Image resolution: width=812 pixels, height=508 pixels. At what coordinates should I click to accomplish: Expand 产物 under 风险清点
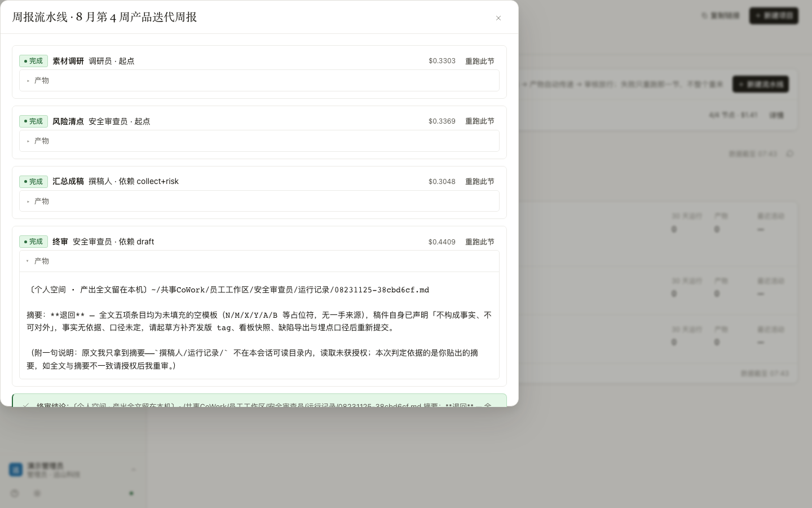coord(259,141)
